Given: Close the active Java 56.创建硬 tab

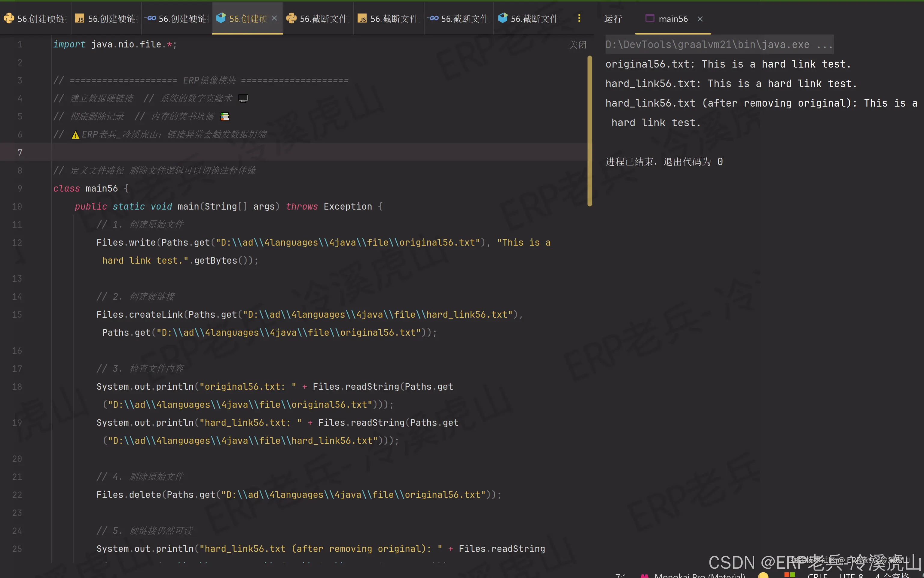Looking at the screenshot, I should pyautogui.click(x=274, y=18).
